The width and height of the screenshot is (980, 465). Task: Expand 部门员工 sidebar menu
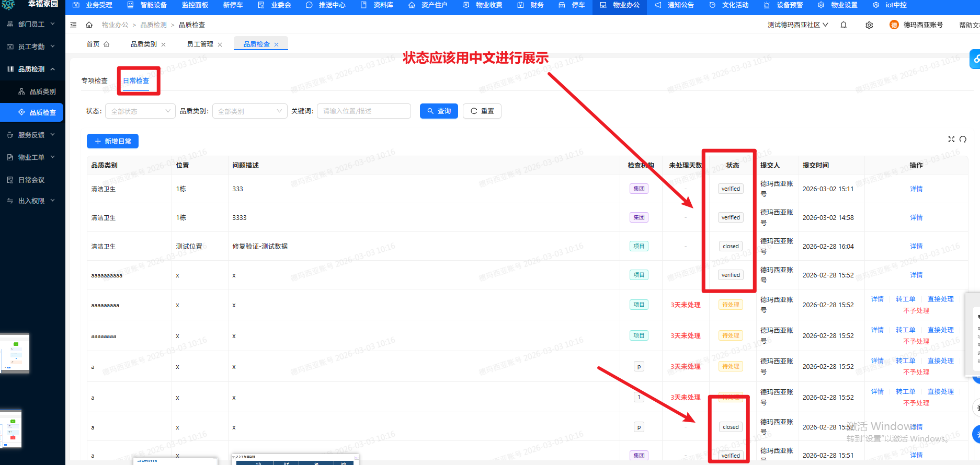click(x=31, y=24)
